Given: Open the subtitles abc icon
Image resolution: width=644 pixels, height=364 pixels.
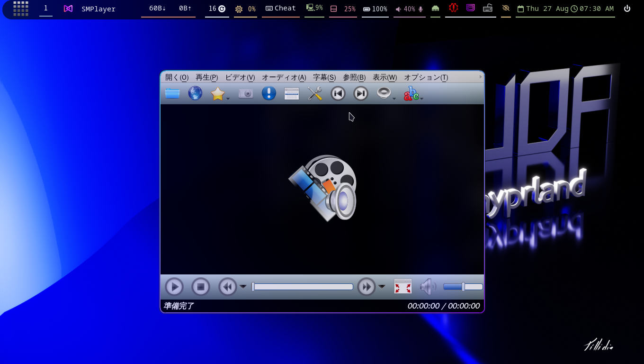Looking at the screenshot, I should pyautogui.click(x=411, y=93).
